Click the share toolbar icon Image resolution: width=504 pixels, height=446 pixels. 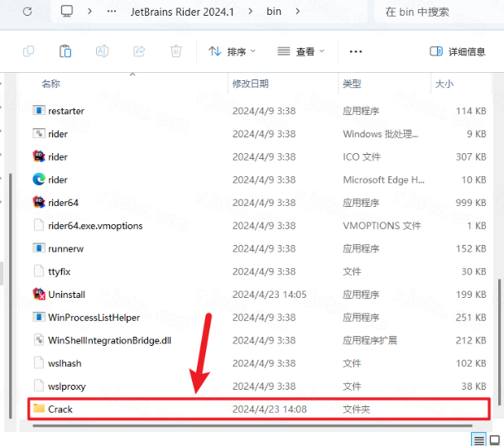click(139, 51)
